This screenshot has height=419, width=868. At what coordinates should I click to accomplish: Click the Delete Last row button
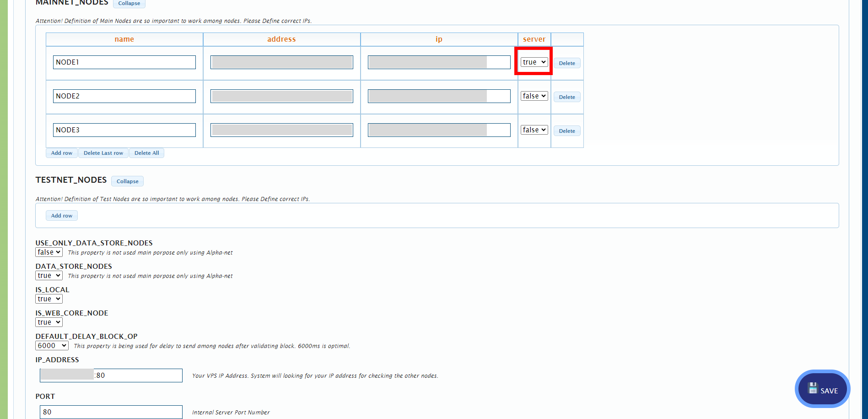pyautogui.click(x=103, y=152)
